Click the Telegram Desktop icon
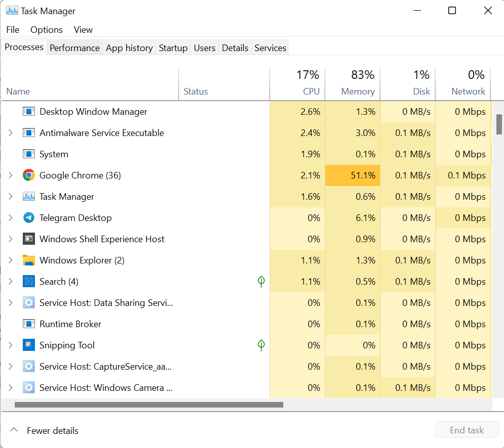The image size is (504, 448). [x=29, y=218]
